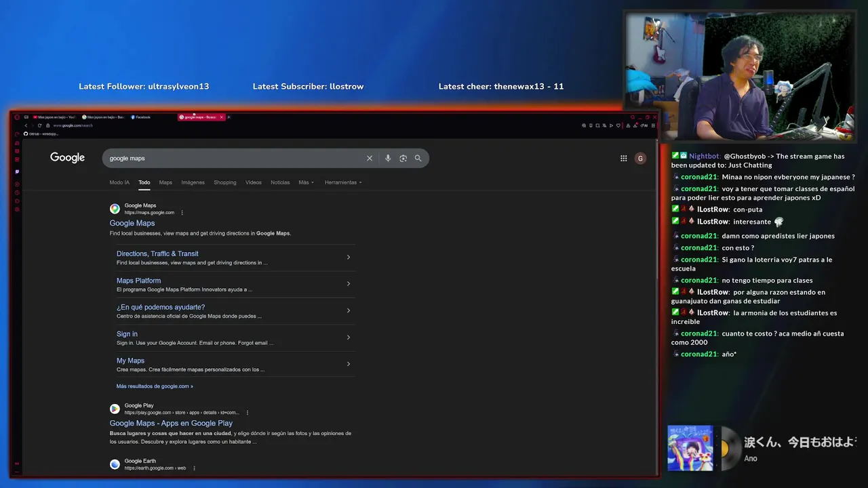Take snapshot with the square toolbar icon
868x488 pixels.
click(597, 125)
